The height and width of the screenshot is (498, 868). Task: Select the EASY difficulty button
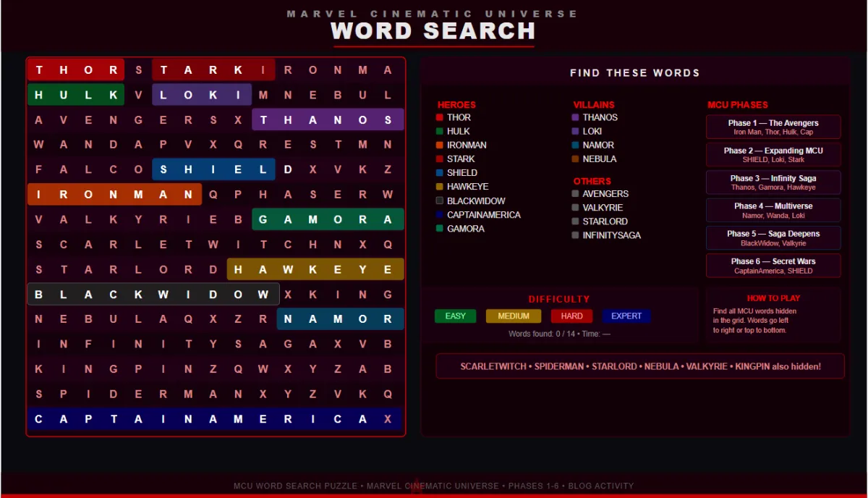pyautogui.click(x=455, y=316)
